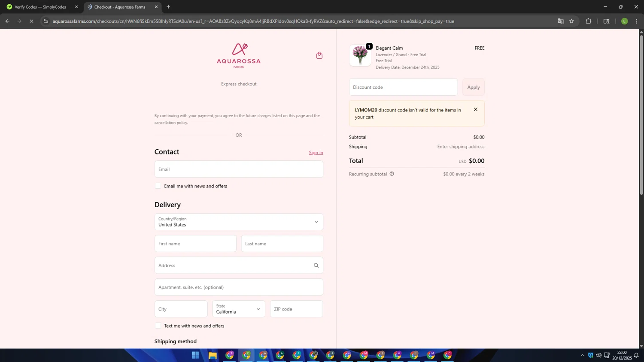This screenshot has height=362, width=644.
Task: Click the Shipping method heading
Action: pos(176,341)
